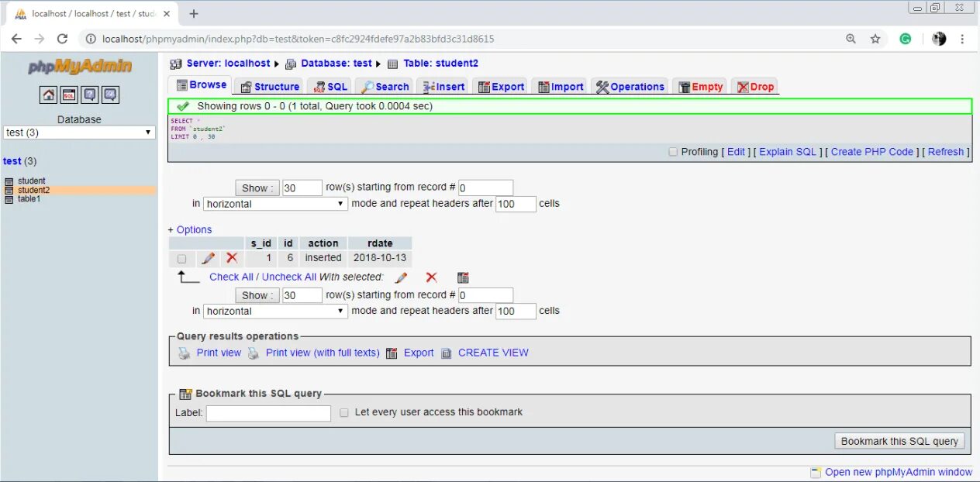Click the Explain SQL link
Viewport: 980px width, 482px height.
pyautogui.click(x=788, y=152)
